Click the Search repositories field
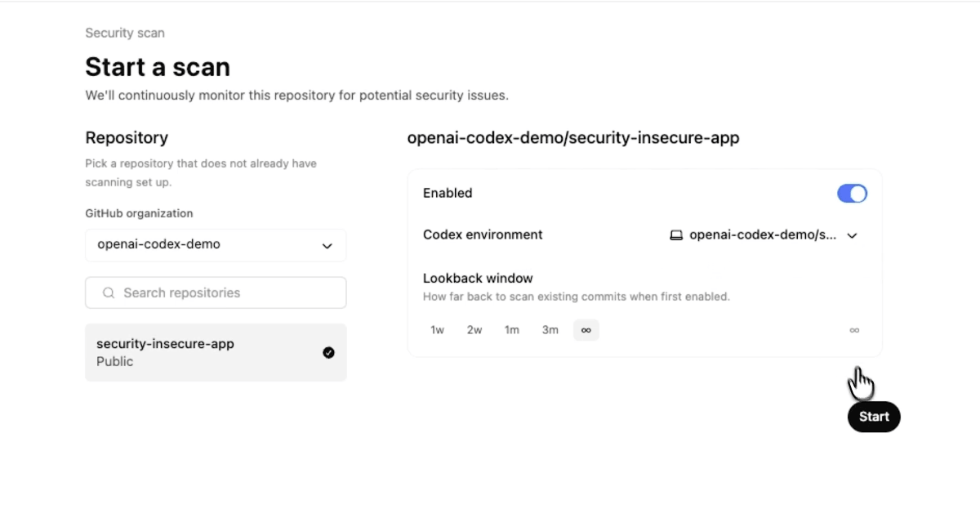This screenshot has height=527, width=980. pyautogui.click(x=216, y=293)
